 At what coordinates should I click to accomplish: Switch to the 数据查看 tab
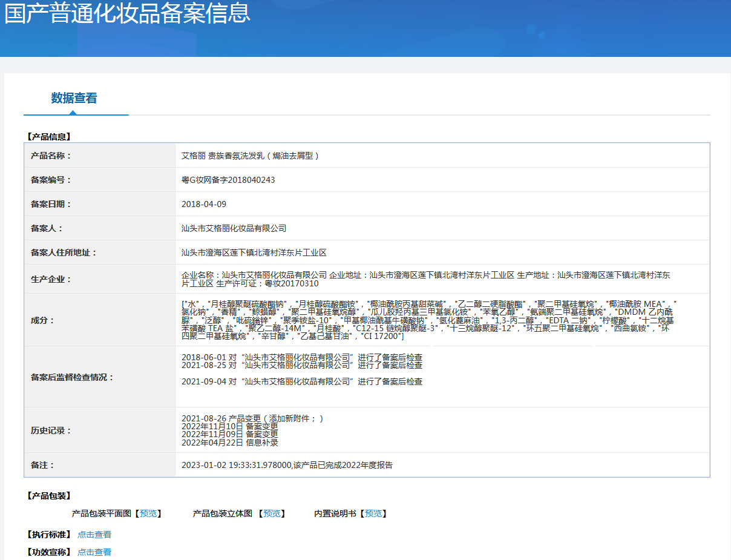pos(74,98)
